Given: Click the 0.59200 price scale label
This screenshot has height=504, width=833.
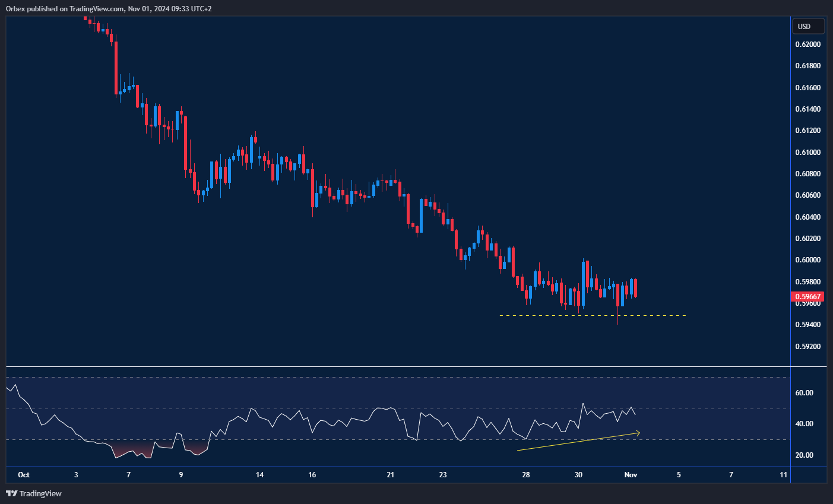Looking at the screenshot, I should [807, 346].
